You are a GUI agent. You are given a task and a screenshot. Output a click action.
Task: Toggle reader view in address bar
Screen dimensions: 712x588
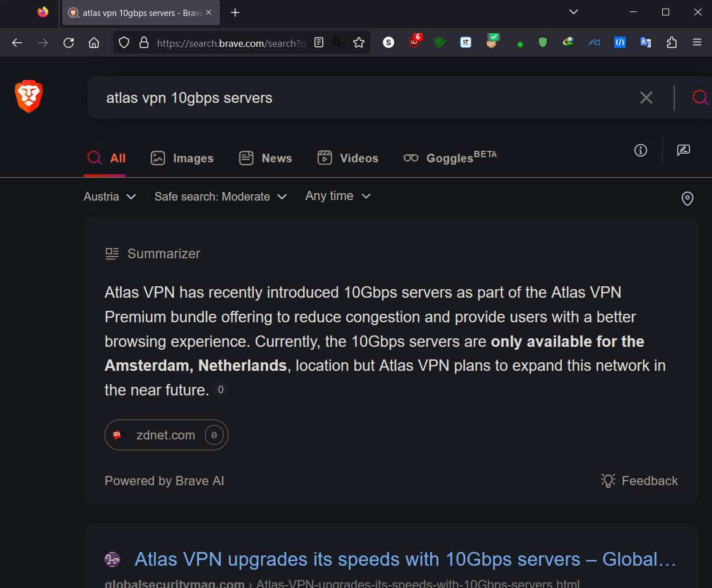click(319, 42)
